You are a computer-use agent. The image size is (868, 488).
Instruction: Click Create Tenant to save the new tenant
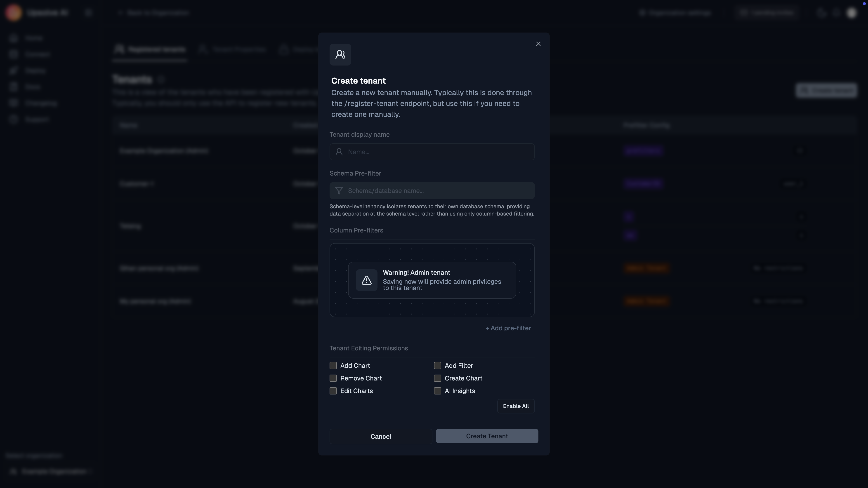click(x=487, y=436)
